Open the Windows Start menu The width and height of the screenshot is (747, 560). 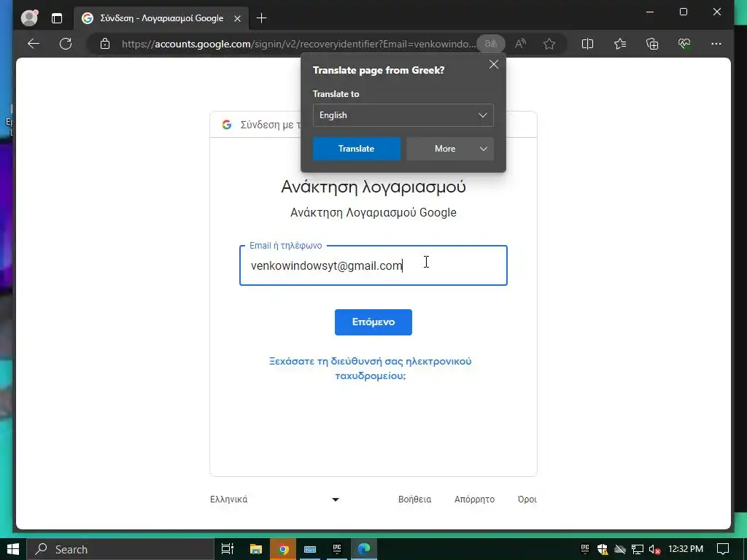pos(13,549)
